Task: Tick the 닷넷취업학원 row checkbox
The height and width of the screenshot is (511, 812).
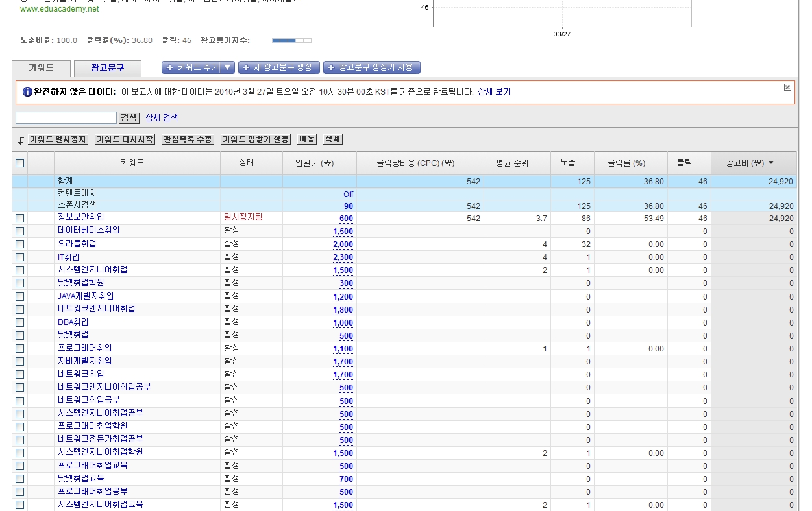Action: tap(19, 283)
